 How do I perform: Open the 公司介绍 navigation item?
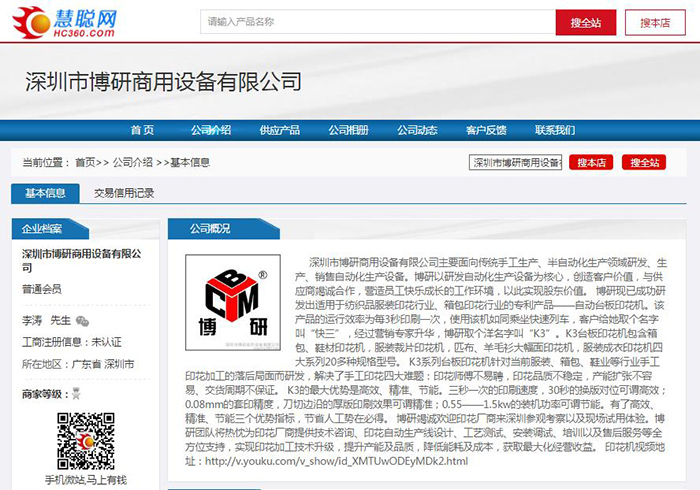coord(211,130)
